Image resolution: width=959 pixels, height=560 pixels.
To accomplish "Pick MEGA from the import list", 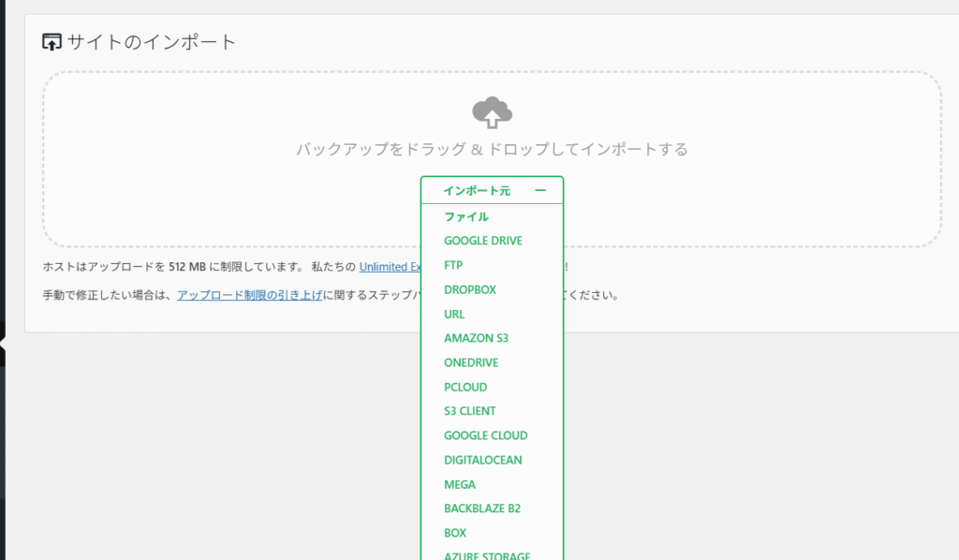I will click(x=460, y=484).
